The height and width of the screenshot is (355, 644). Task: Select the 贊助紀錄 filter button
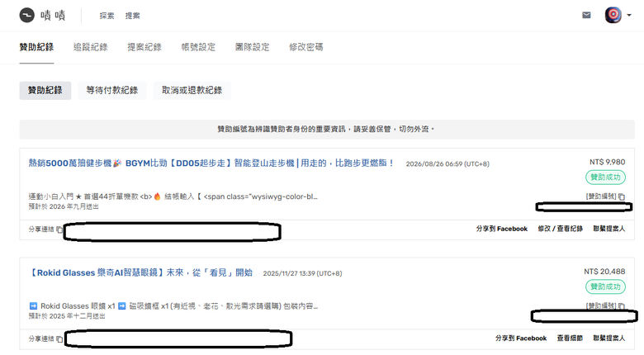(x=45, y=90)
